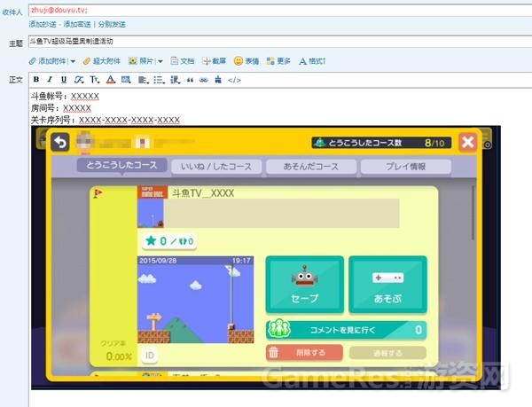
Task: Insert a photo via 照片
Action: click(x=141, y=61)
